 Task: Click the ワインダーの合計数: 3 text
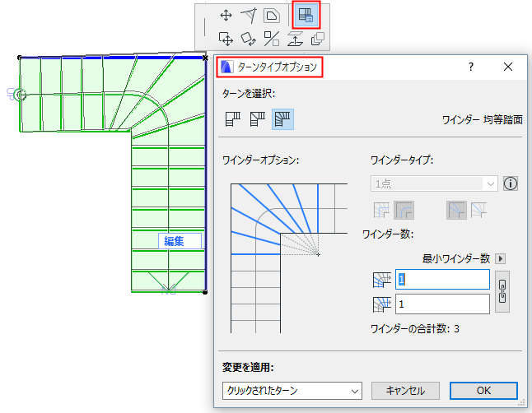[415, 329]
